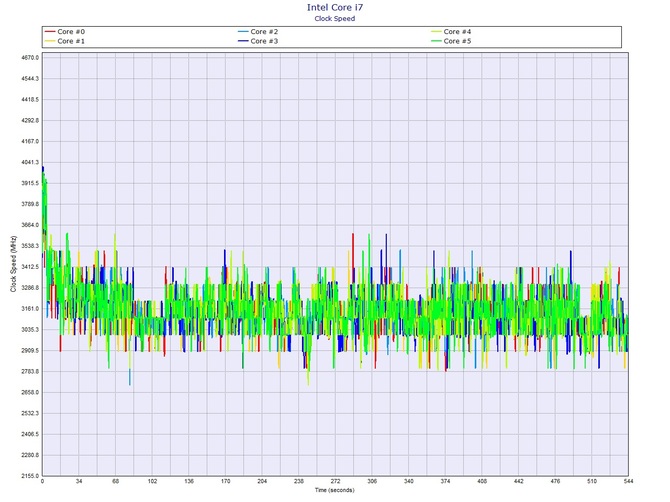The image size is (670, 502).
Task: Click the Core #2 legend entry
Action: click(x=258, y=32)
